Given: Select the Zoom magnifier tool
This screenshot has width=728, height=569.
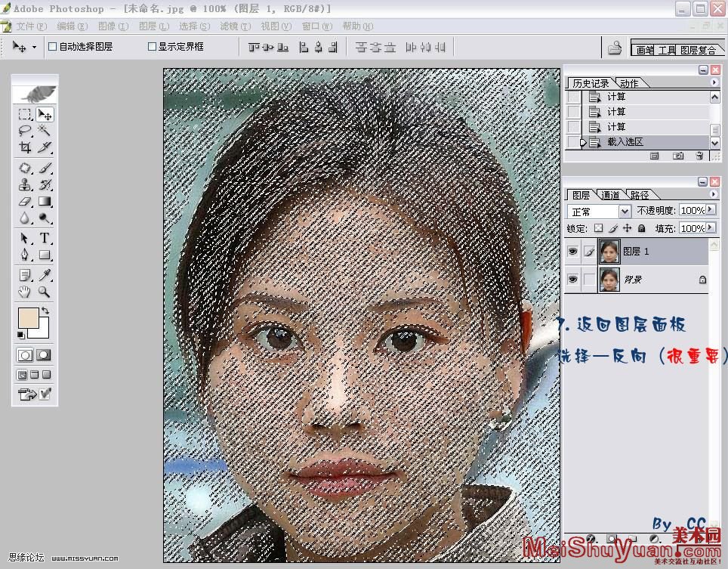Looking at the screenshot, I should point(45,292).
